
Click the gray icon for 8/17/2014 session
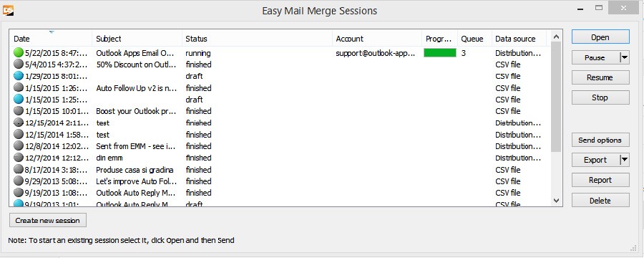point(18,170)
